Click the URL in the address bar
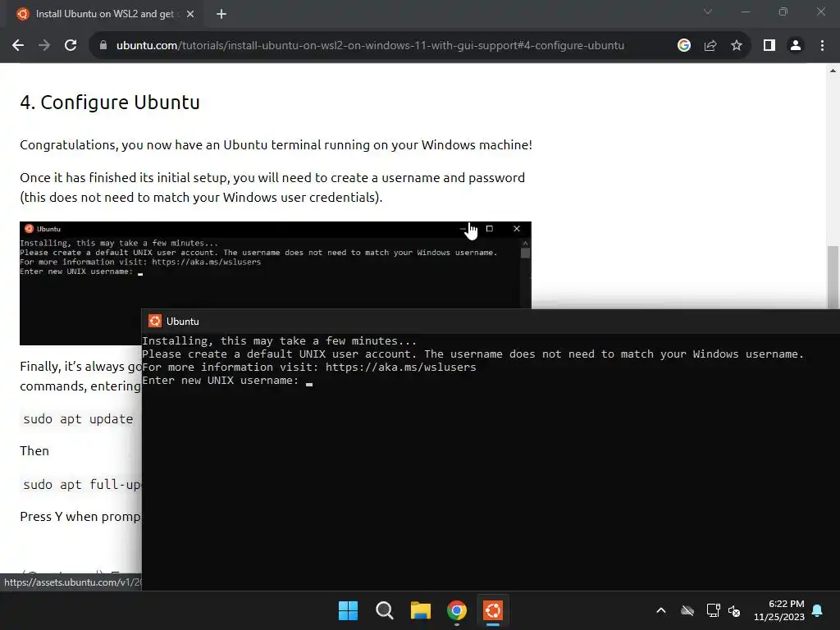Screen dimensions: 840x630 pyautogui.click(x=370, y=46)
